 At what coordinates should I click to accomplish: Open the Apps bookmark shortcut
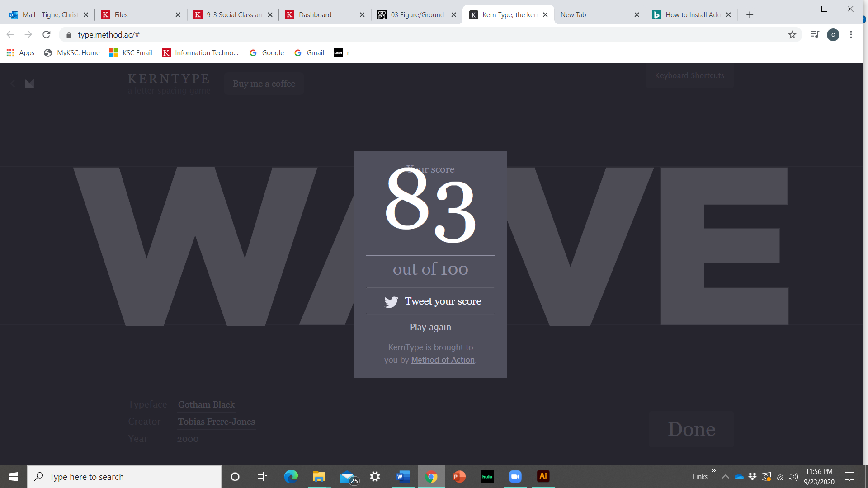pos(21,53)
